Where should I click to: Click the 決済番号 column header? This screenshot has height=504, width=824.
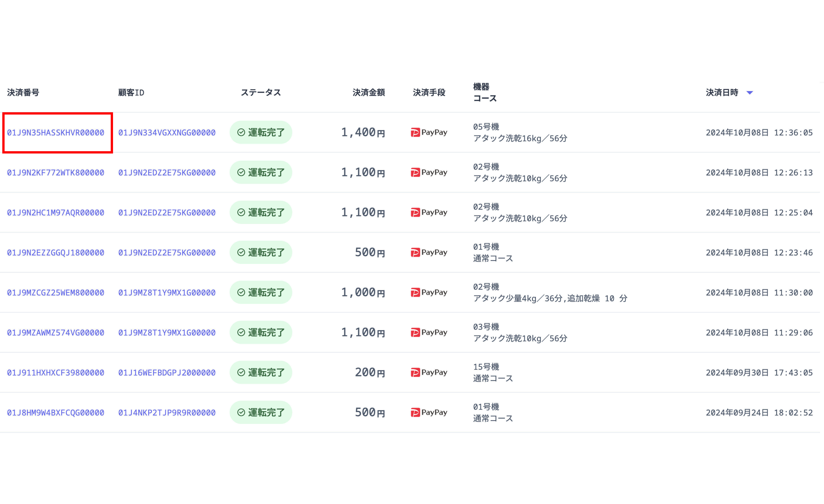[23, 93]
